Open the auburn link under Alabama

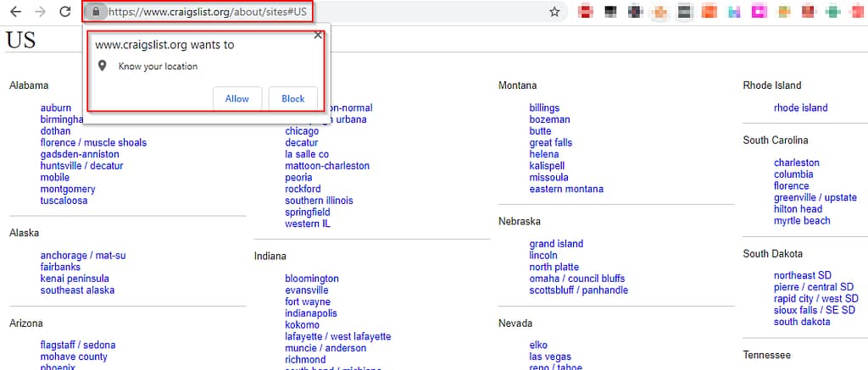(56, 108)
